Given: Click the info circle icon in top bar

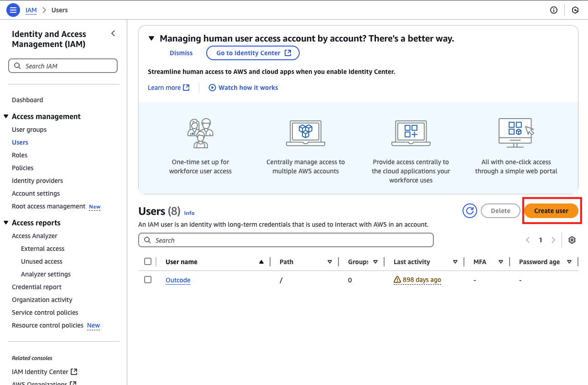Looking at the screenshot, I should pos(554,10).
